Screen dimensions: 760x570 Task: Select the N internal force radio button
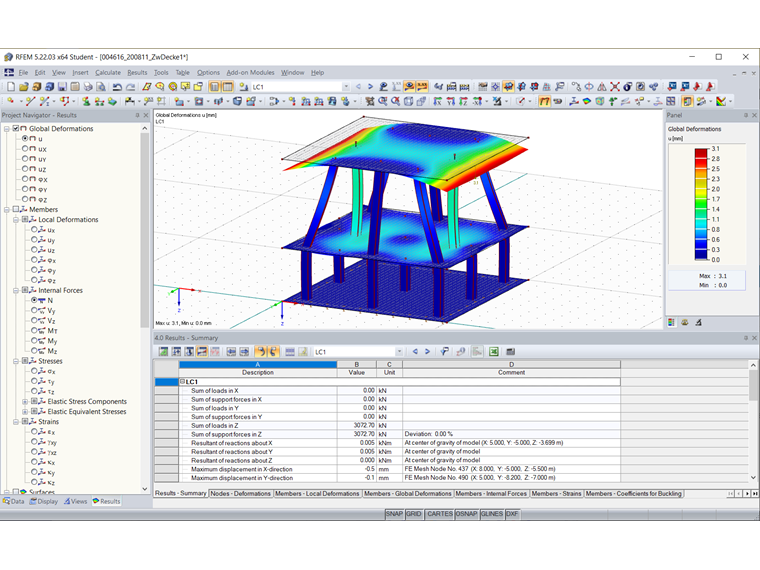(x=34, y=301)
